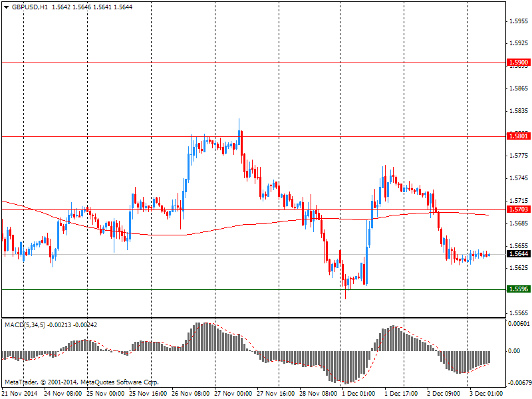Click the 26 Nov 08:00 time label

coord(190,394)
